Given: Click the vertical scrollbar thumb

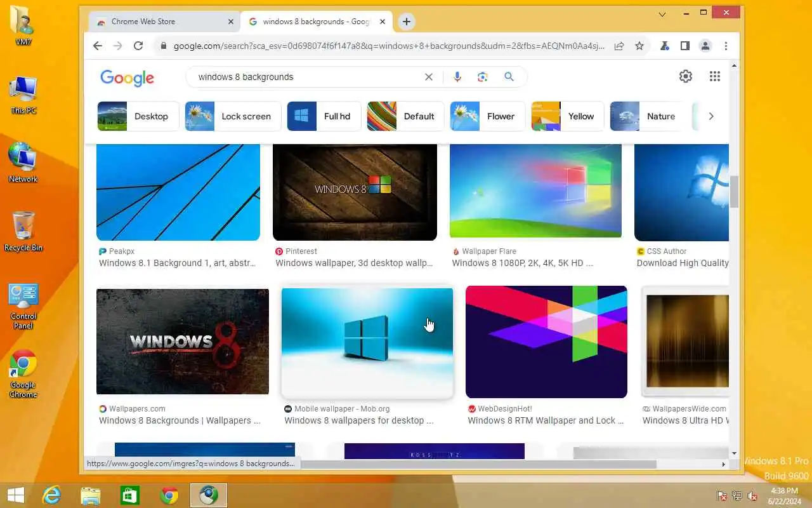Looking at the screenshot, I should coord(735,192).
